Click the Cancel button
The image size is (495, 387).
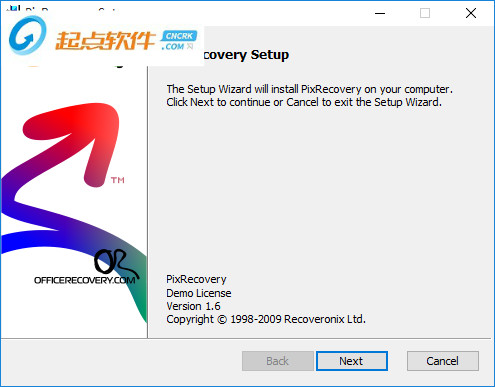[443, 361]
